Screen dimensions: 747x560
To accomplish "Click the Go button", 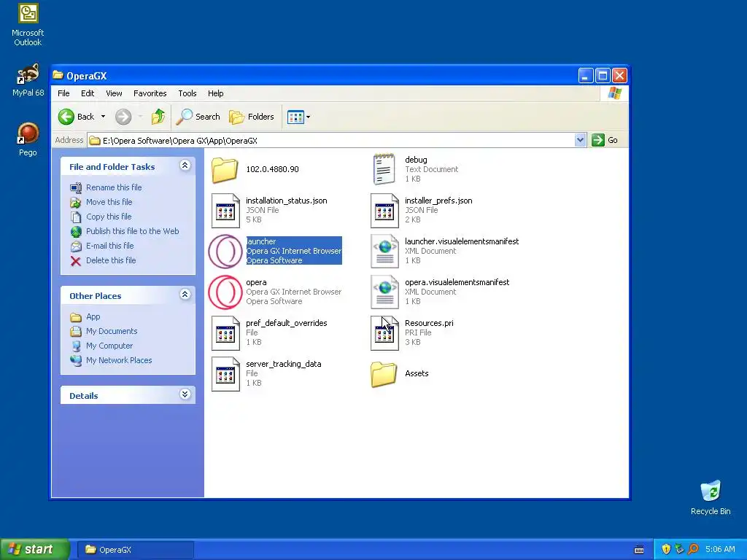I will coord(605,140).
